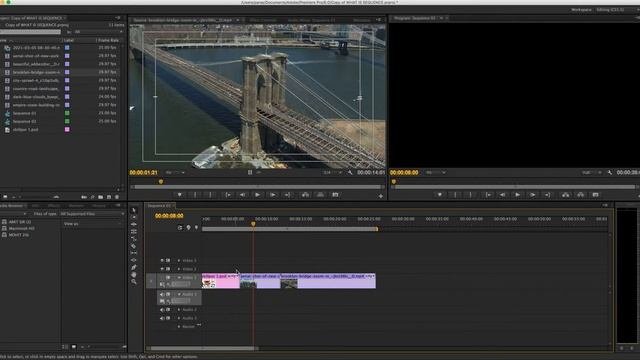
Task: Select the Slip tool
Action: coord(134,253)
